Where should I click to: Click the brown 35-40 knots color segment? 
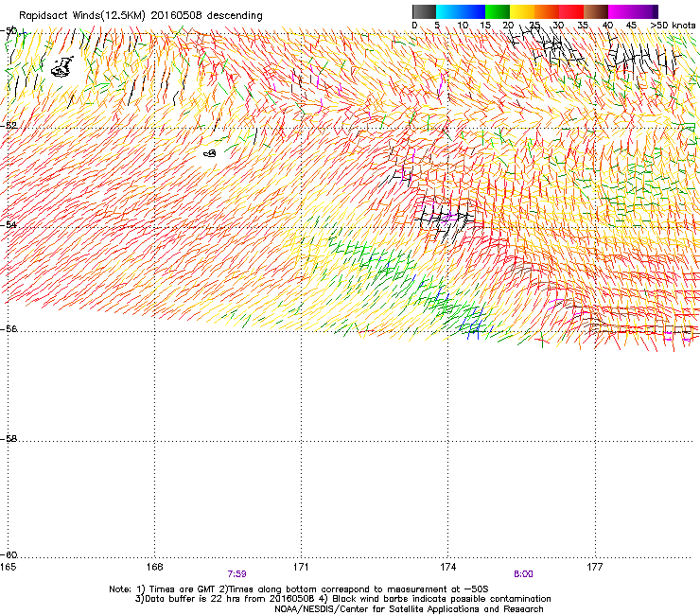596,11
